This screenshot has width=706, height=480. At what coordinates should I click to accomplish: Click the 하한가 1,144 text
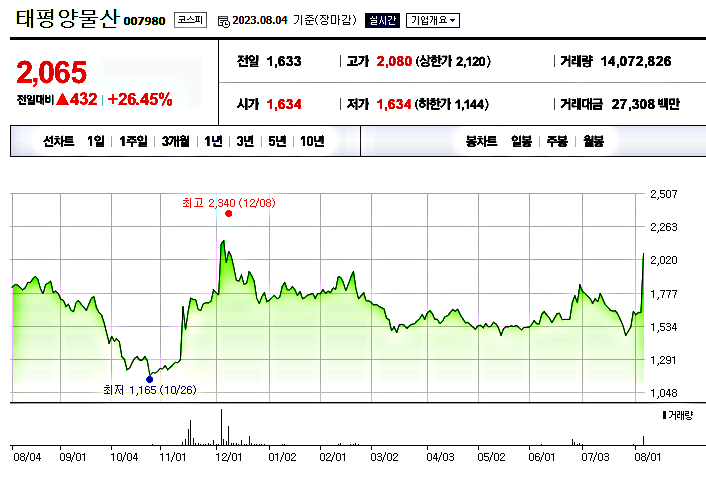(452, 104)
